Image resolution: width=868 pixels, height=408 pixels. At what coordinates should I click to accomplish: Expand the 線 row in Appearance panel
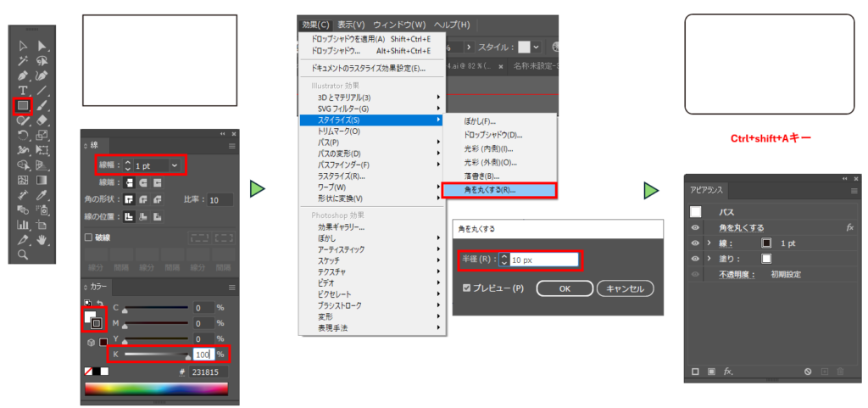click(x=709, y=243)
